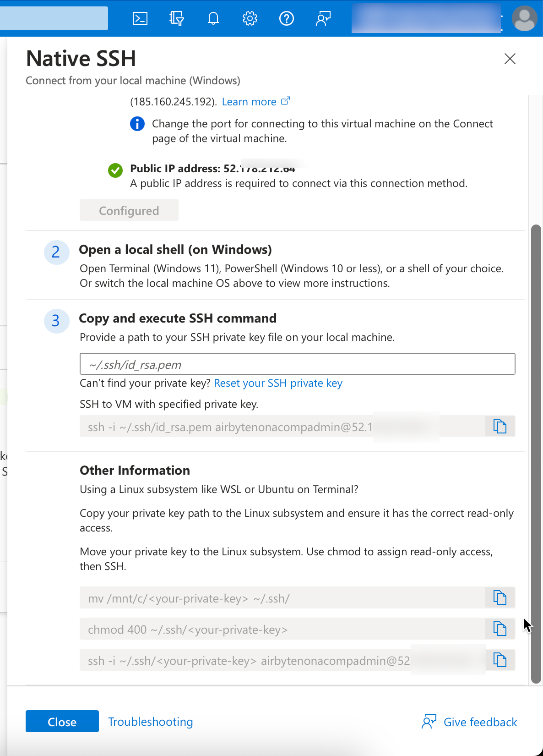Copy the SSH to VM command
The width and height of the screenshot is (543, 756).
[500, 427]
